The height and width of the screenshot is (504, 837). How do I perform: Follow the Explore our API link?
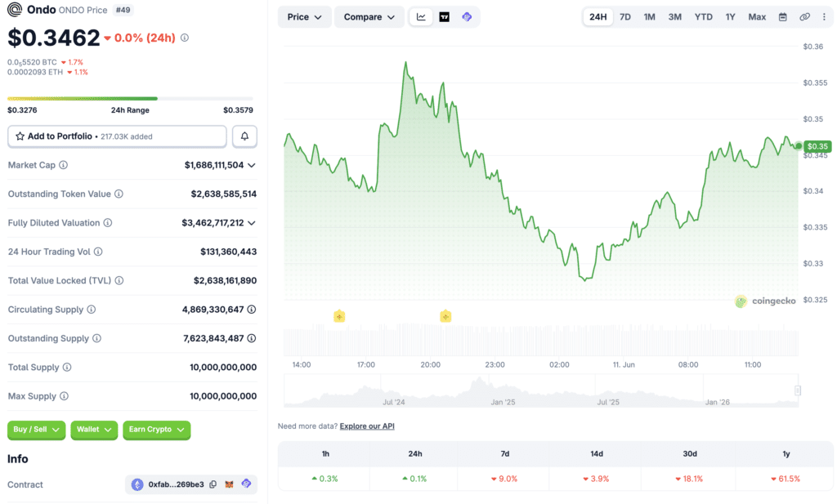(367, 426)
